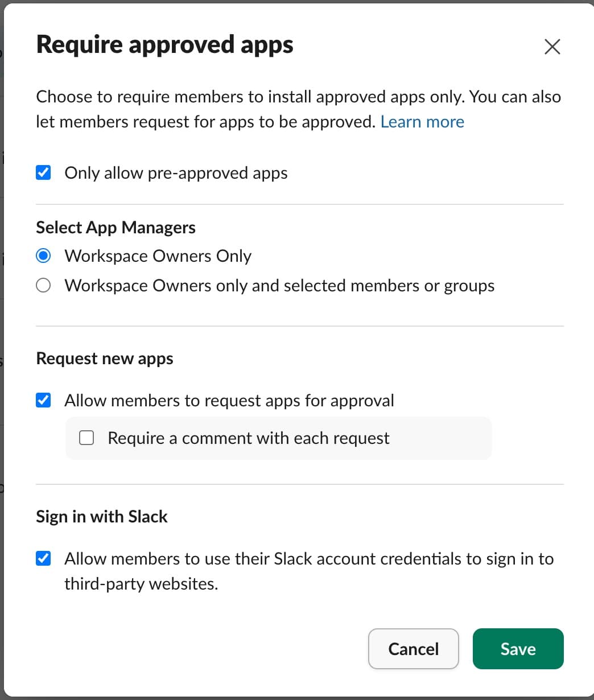The image size is (594, 700).
Task: Click the Save button
Action: click(518, 649)
